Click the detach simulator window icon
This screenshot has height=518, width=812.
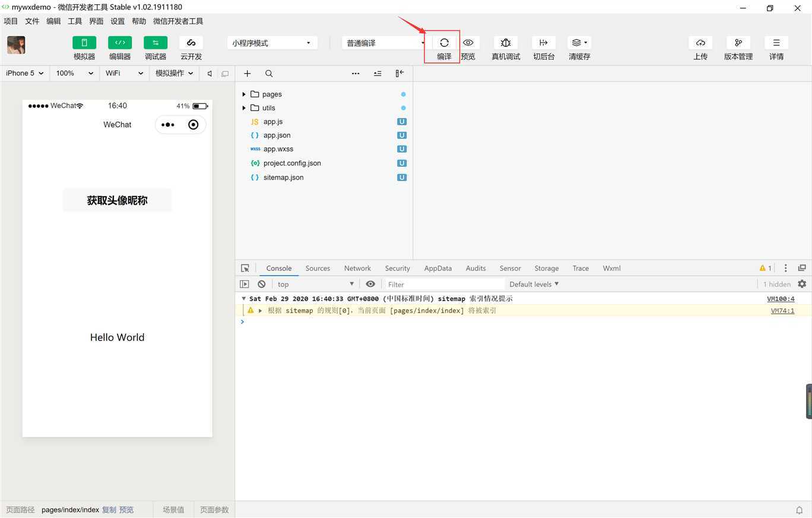225,74
